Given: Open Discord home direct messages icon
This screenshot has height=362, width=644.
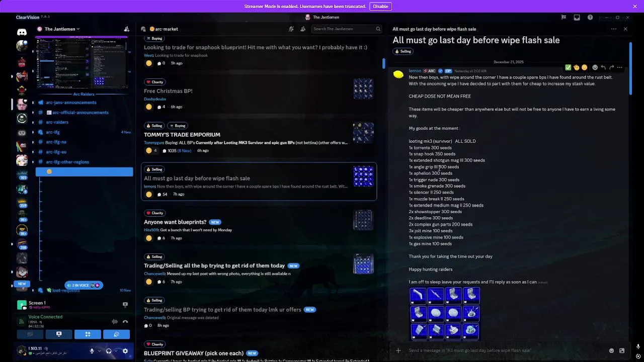Looking at the screenshot, I should tap(22, 32).
